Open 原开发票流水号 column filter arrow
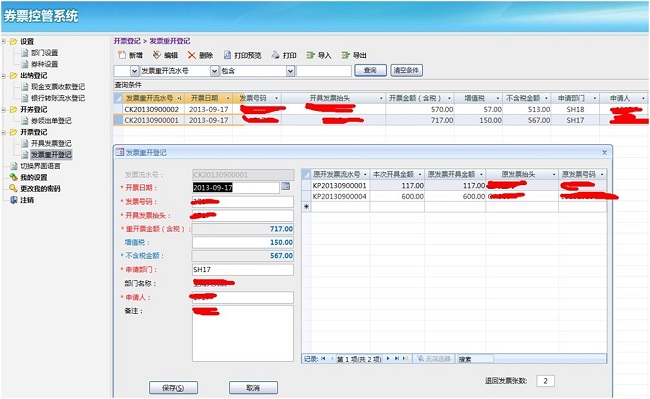The height and width of the screenshot is (399, 650). tap(365, 174)
